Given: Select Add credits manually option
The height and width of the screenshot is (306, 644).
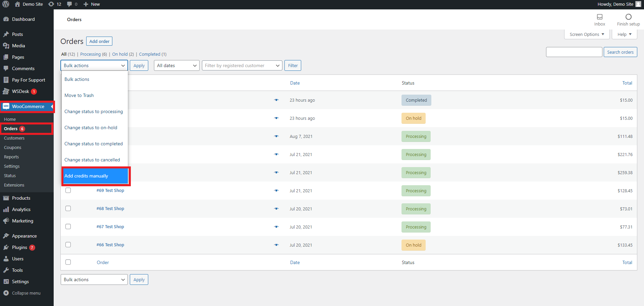Looking at the screenshot, I should pos(96,176).
